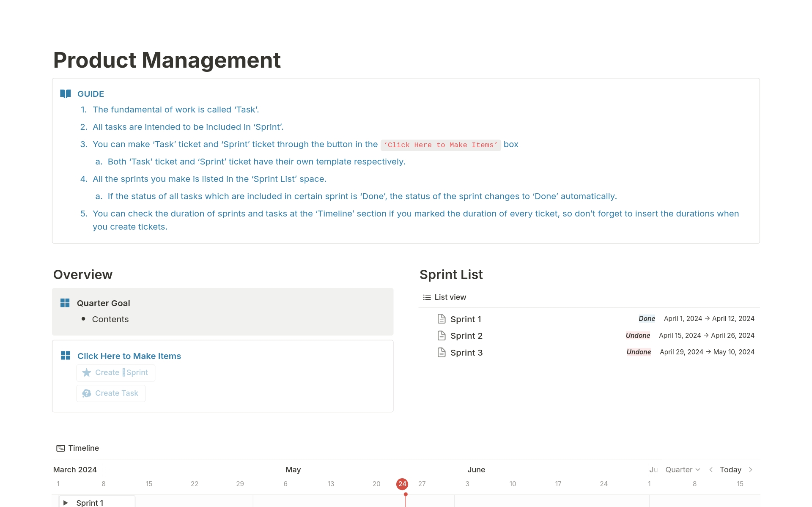Expand Sprint 1 in the timeline
Viewport: 812px width, 507px height.
(x=66, y=502)
